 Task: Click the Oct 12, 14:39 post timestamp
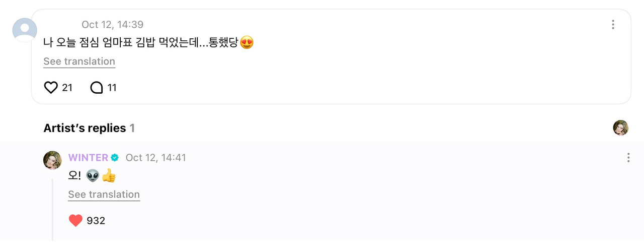[113, 25]
